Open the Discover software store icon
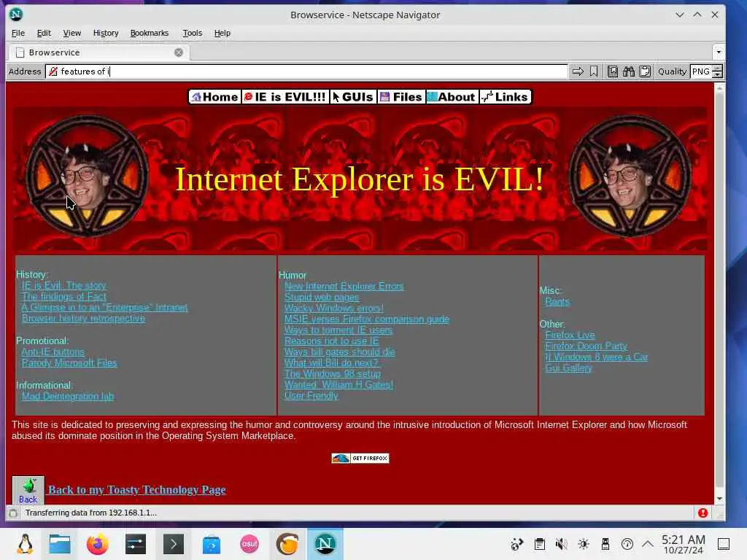This screenshot has width=747, height=560. [212, 544]
